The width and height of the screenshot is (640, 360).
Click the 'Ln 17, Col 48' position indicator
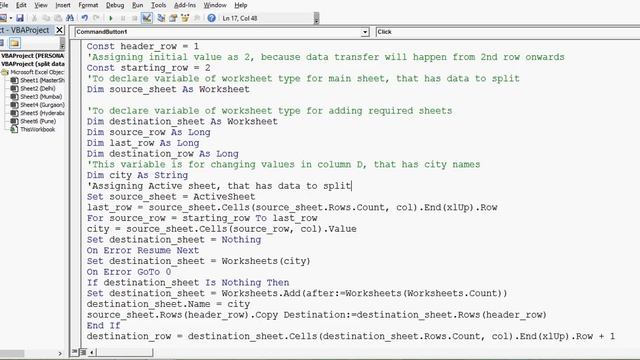point(240,18)
